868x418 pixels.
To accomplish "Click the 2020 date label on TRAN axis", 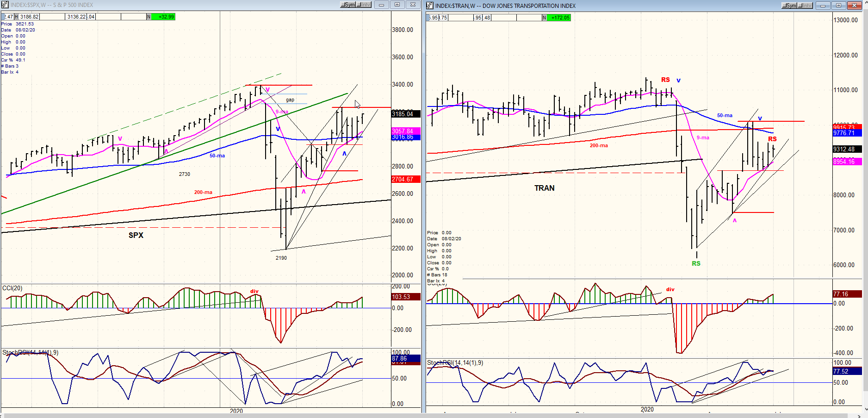I will [647, 409].
